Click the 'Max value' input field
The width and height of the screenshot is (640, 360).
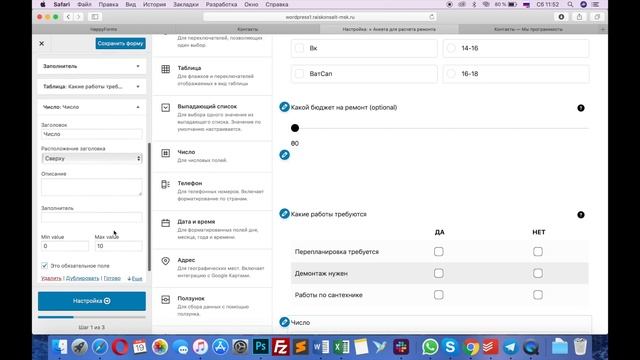click(x=118, y=246)
